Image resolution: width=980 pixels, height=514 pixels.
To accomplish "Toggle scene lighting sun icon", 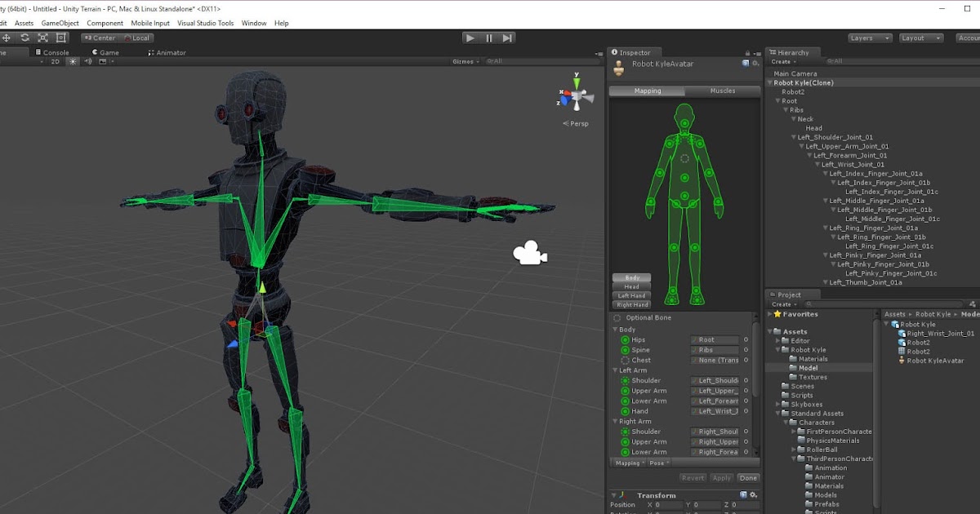I will pyautogui.click(x=72, y=61).
